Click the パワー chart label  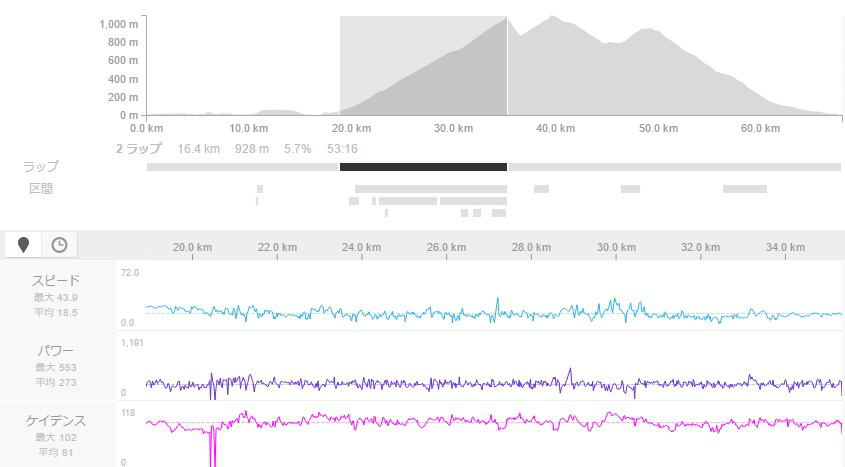coord(56,351)
